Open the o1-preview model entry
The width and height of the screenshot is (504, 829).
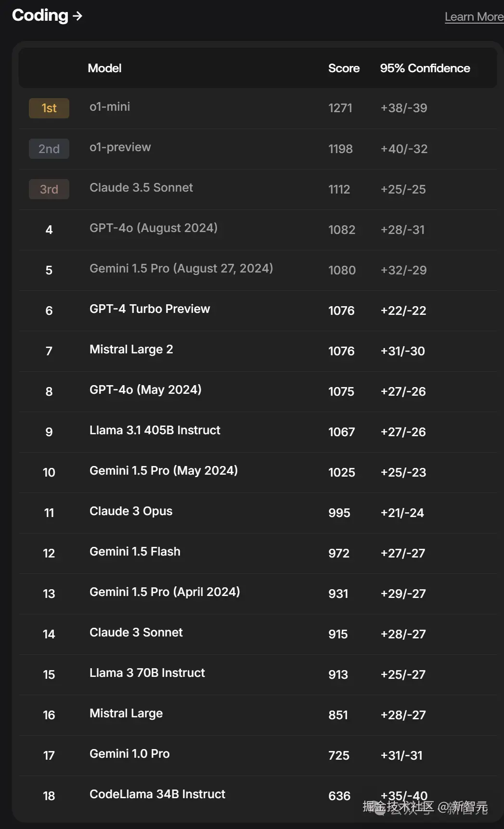click(x=120, y=147)
